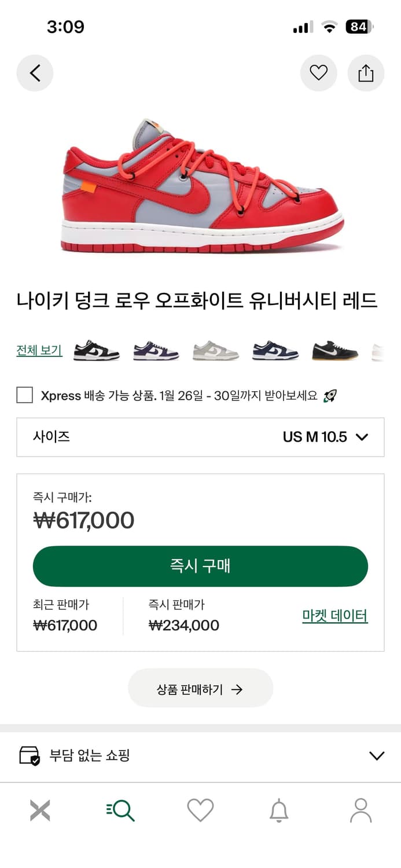Open saved items via bottom heart icon
This screenshot has width=401, height=868.
point(200,810)
